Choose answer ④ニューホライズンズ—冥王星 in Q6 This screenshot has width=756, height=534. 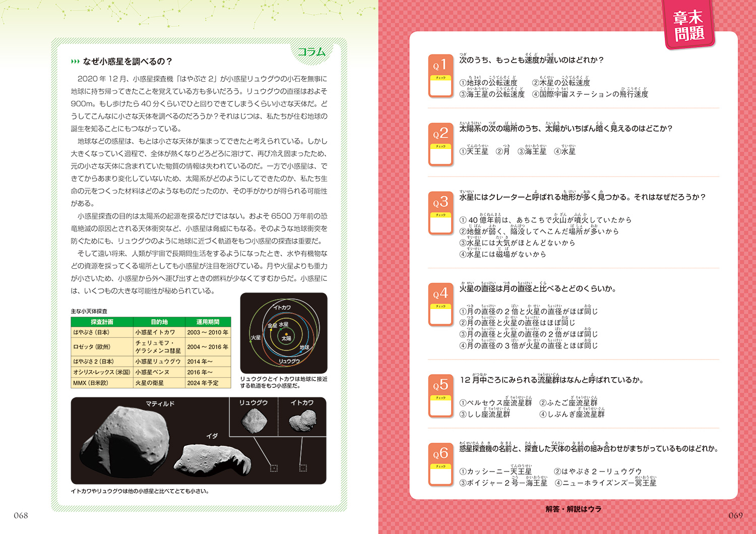pos(606,483)
